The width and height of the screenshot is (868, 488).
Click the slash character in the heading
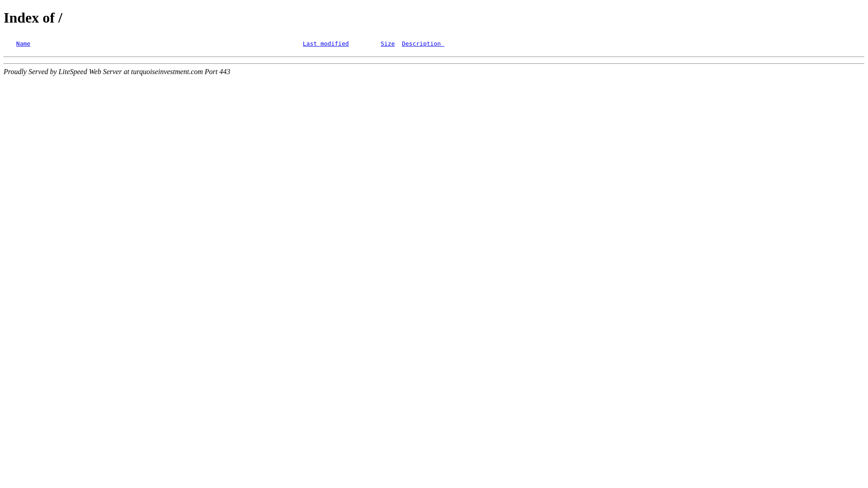point(60,18)
